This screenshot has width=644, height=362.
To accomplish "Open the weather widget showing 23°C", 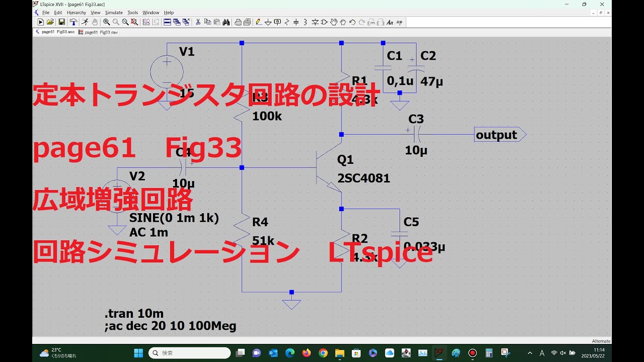I will [x=58, y=353].
